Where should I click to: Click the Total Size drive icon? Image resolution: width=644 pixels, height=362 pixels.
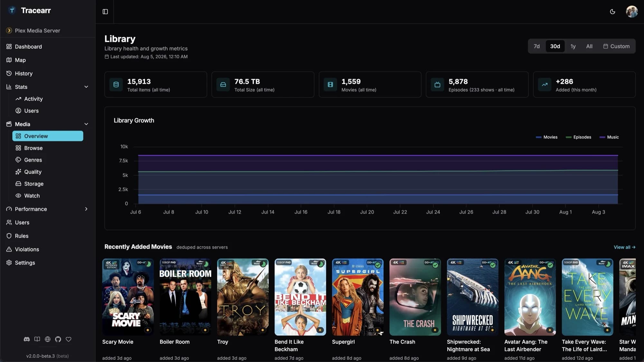point(223,85)
